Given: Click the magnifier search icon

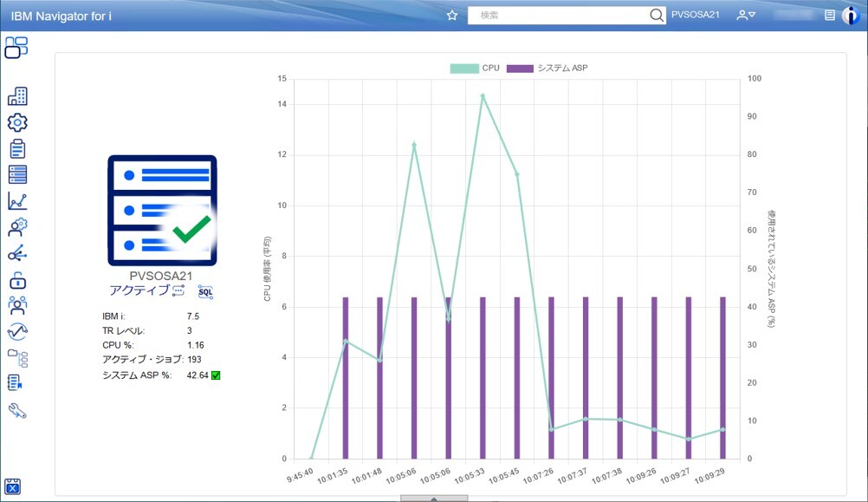Looking at the screenshot, I should coord(656,16).
